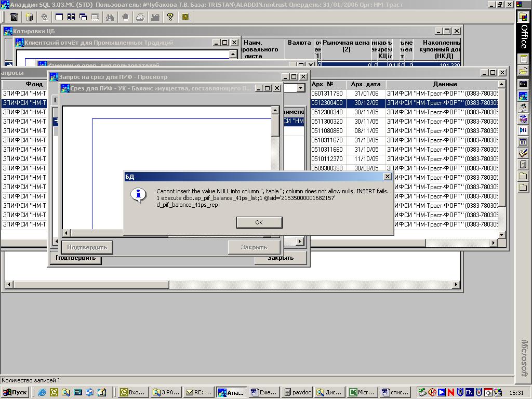The image size is (532, 399).
Task: Close the БД error dialog with the X
Action: (x=387, y=177)
